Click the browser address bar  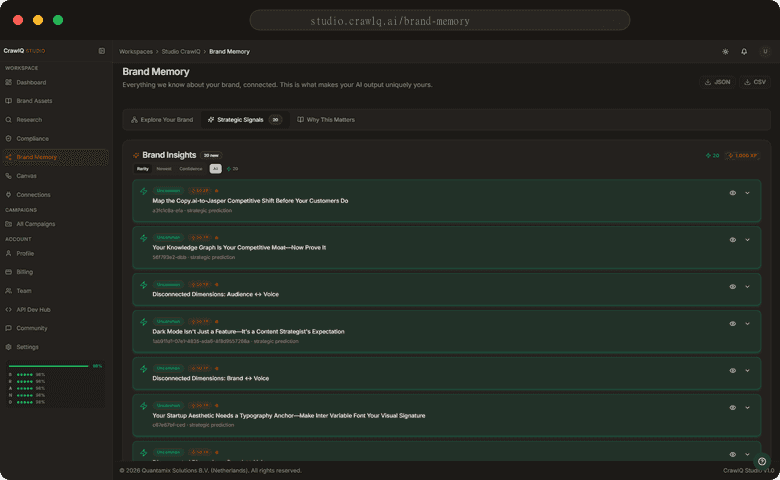(440, 21)
